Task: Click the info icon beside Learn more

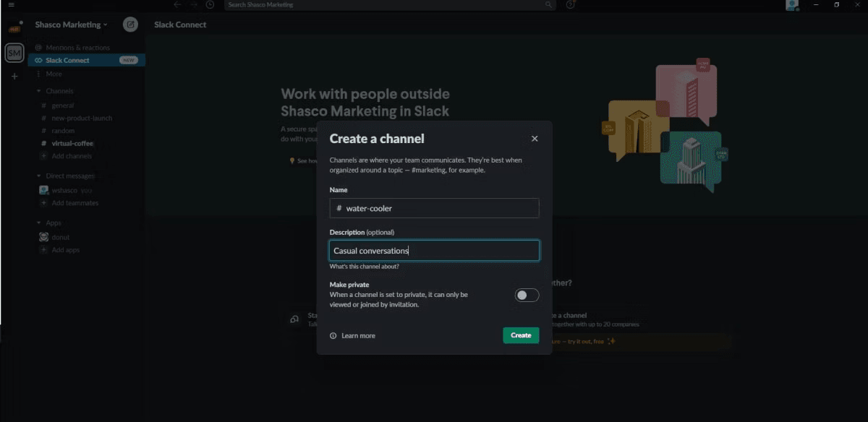Action: click(333, 335)
